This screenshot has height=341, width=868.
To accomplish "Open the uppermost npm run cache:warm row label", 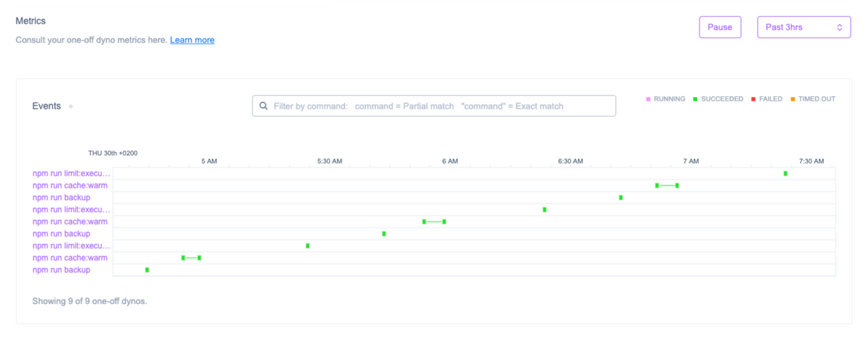I will 70,185.
